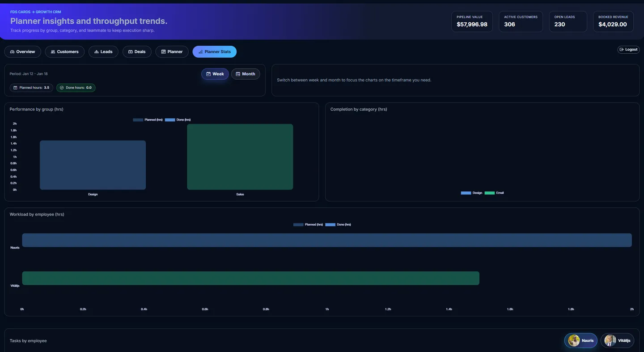Switch the period to Week
Viewport: 644px width, 352px height.
click(215, 74)
